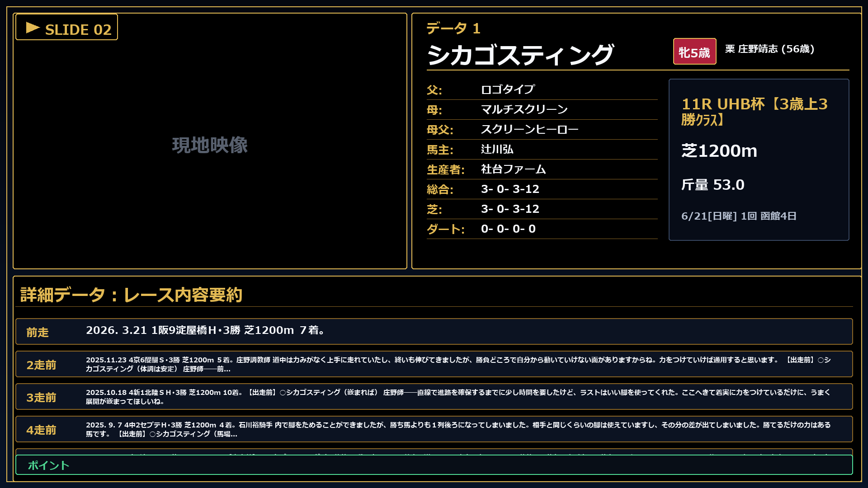The image size is (868, 488).
Task: Click date text 6/21[日曜] 1回 函館4日
Action: [x=739, y=216]
